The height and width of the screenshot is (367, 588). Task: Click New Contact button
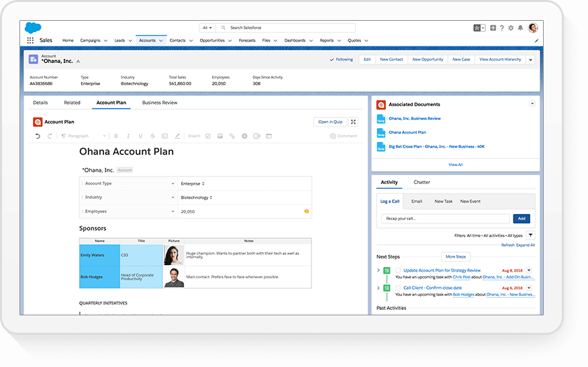click(x=391, y=60)
